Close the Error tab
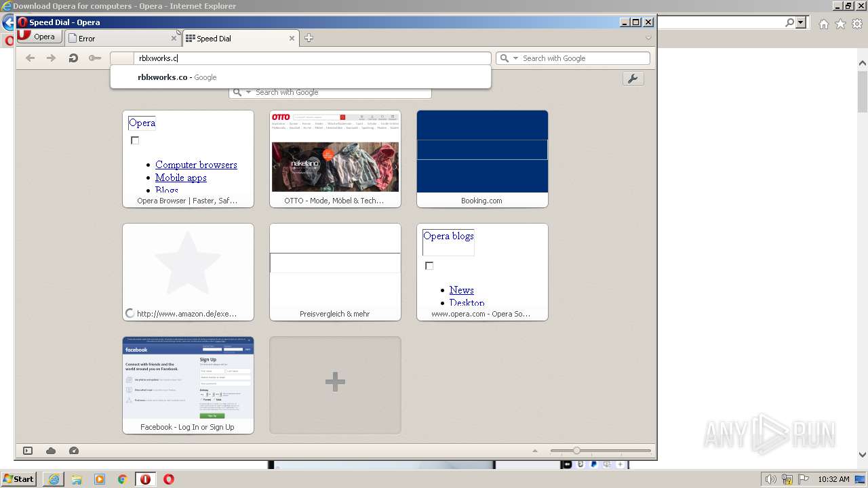Viewport: 868px width, 488px height. click(174, 39)
